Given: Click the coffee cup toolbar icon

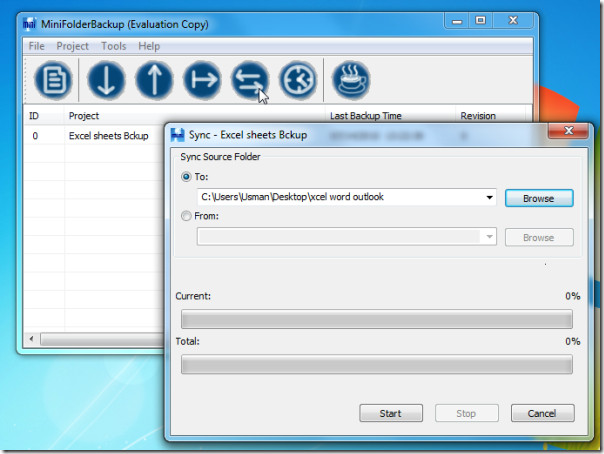Looking at the screenshot, I should pos(351,80).
